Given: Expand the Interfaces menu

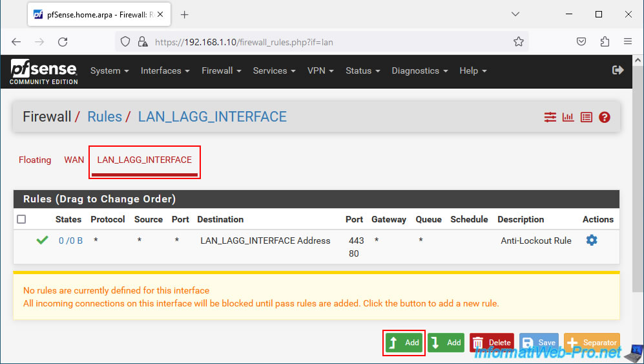Looking at the screenshot, I should (x=165, y=70).
